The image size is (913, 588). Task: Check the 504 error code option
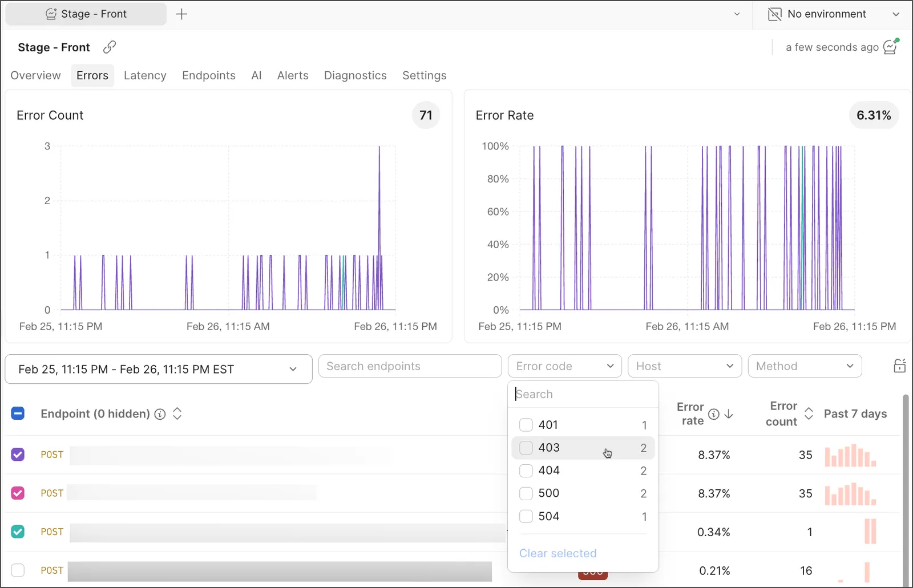pos(526,516)
